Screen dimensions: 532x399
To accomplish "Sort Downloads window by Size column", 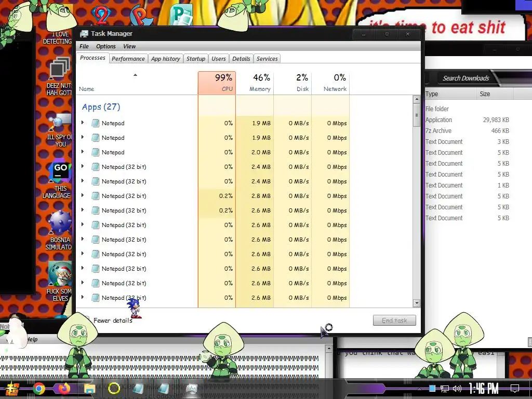I will (495, 94).
